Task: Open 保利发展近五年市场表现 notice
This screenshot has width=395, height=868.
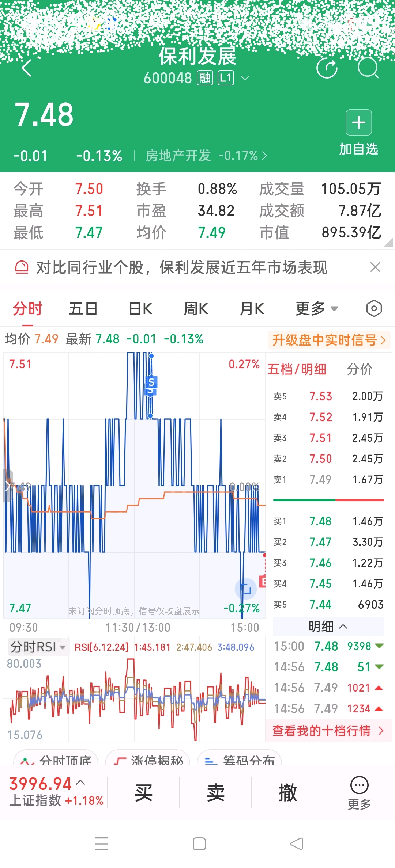Action: pyautogui.click(x=182, y=267)
